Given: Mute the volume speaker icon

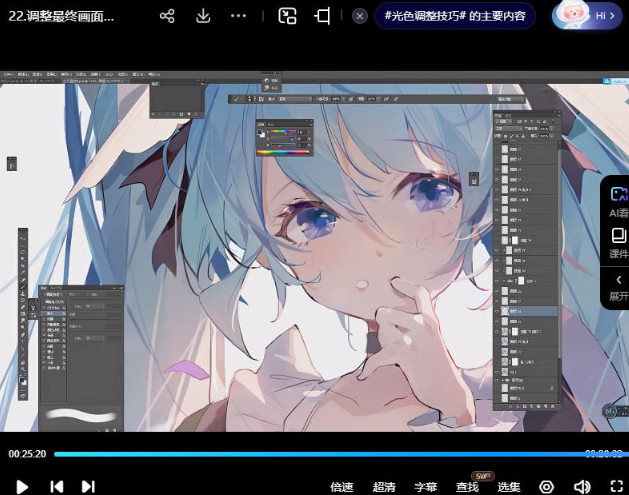Looking at the screenshot, I should [x=582, y=487].
